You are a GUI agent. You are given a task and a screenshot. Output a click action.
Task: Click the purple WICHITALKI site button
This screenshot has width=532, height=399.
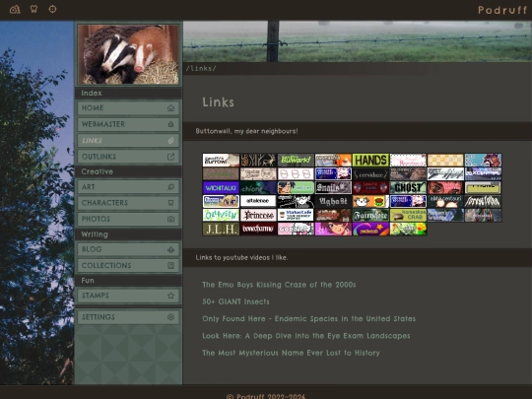pyautogui.click(x=221, y=187)
